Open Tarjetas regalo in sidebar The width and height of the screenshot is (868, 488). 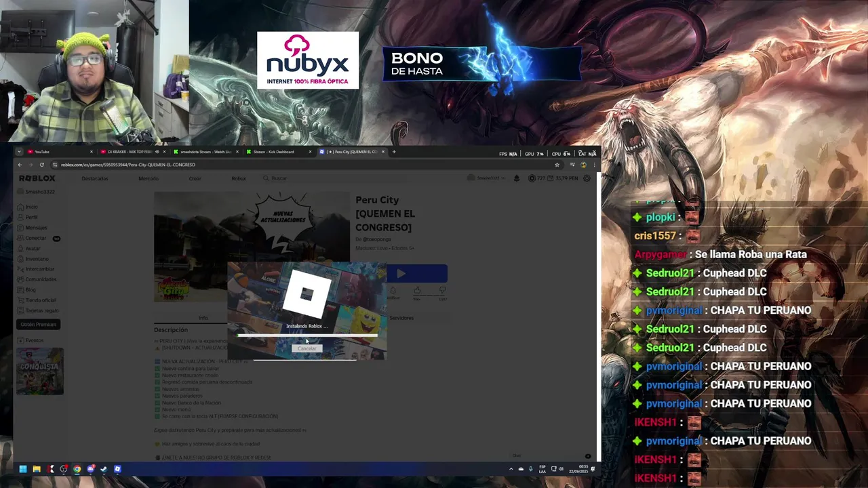pyautogui.click(x=38, y=310)
